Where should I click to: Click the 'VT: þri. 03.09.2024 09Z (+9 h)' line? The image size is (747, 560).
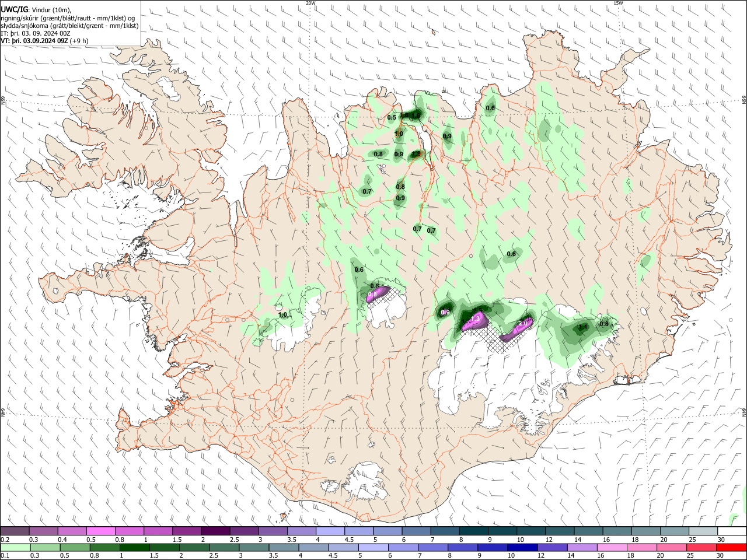45,41
